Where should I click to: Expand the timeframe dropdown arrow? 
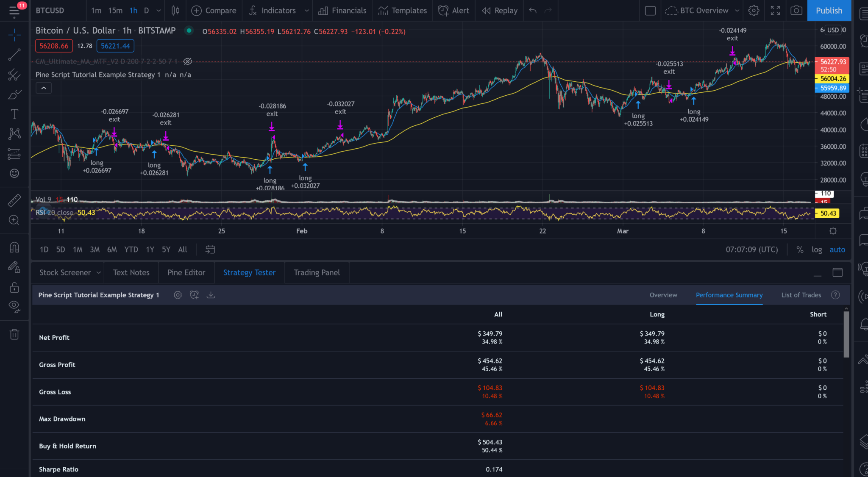(158, 11)
